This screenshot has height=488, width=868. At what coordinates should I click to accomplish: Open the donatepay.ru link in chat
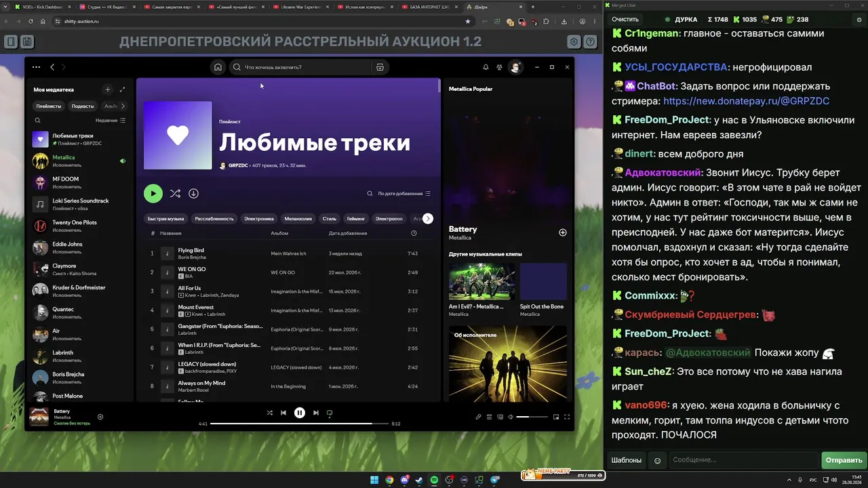(747, 101)
